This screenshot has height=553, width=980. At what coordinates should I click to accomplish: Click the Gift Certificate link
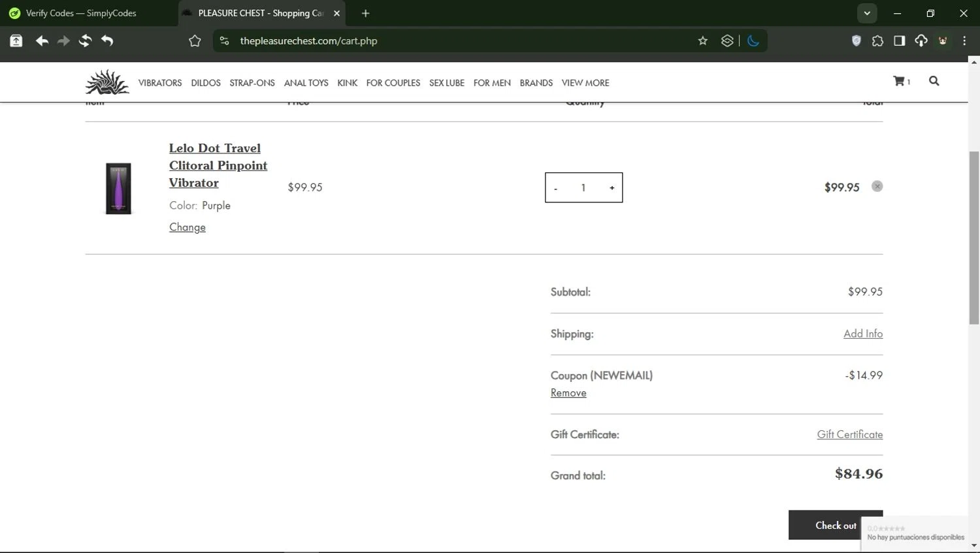pyautogui.click(x=850, y=435)
